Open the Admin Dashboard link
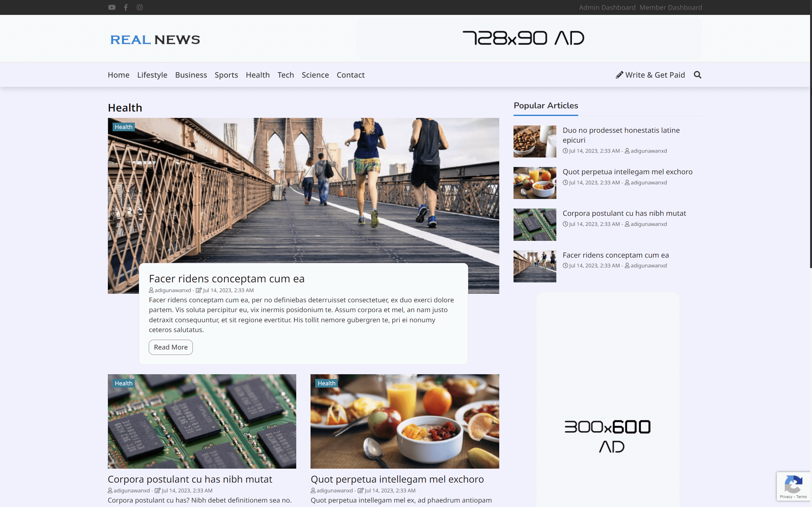 (607, 7)
